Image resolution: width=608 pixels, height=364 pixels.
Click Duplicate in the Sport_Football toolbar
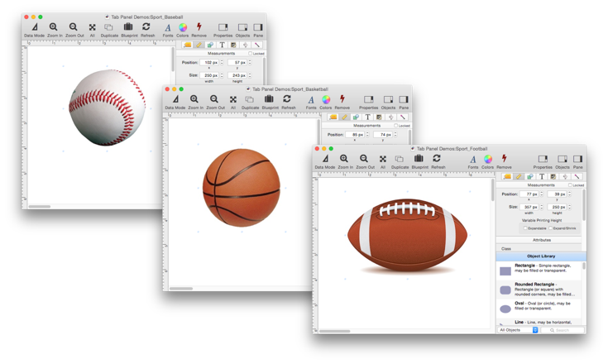(x=400, y=161)
